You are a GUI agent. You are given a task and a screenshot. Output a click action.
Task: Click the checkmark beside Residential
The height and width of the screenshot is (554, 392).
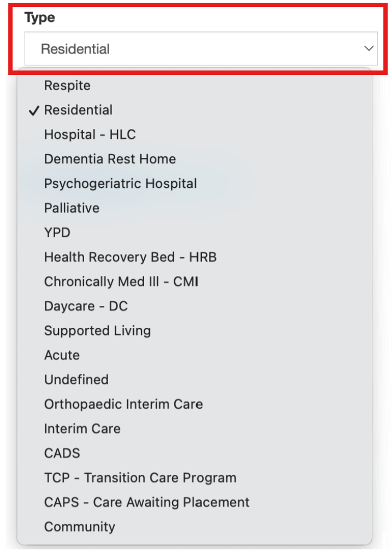34,110
